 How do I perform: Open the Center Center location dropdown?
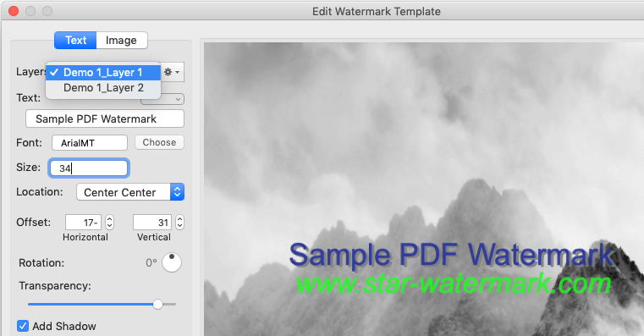(x=130, y=192)
